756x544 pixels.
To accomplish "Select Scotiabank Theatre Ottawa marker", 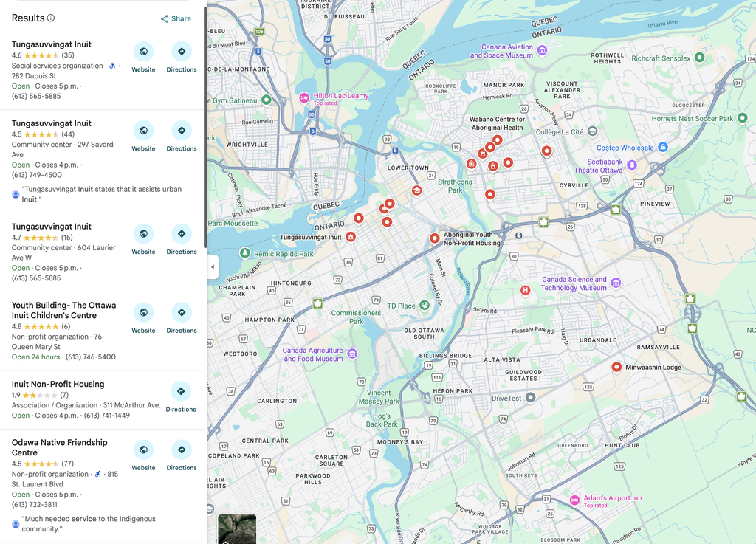I will tap(631, 165).
